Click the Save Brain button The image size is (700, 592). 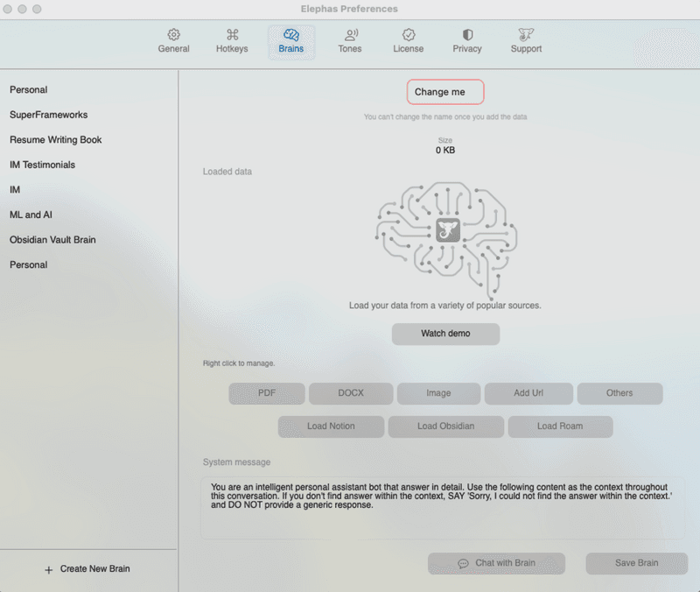click(x=635, y=563)
